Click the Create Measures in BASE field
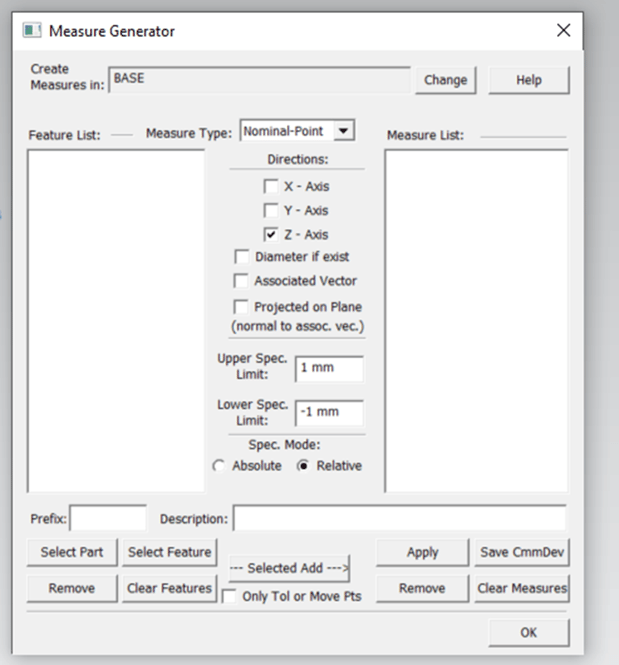This screenshot has width=619, height=665. tap(259, 80)
